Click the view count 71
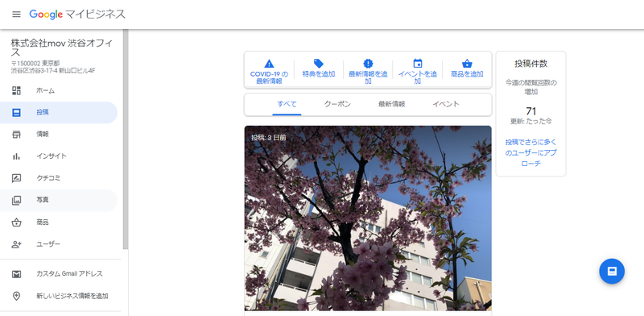The height and width of the screenshot is (316, 644). 530,111
